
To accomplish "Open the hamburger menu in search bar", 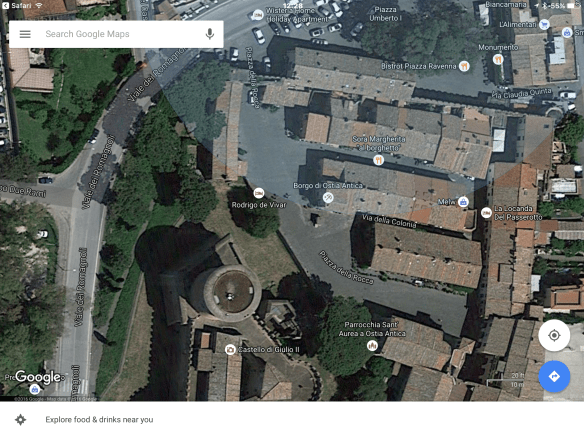I will (x=25, y=34).
